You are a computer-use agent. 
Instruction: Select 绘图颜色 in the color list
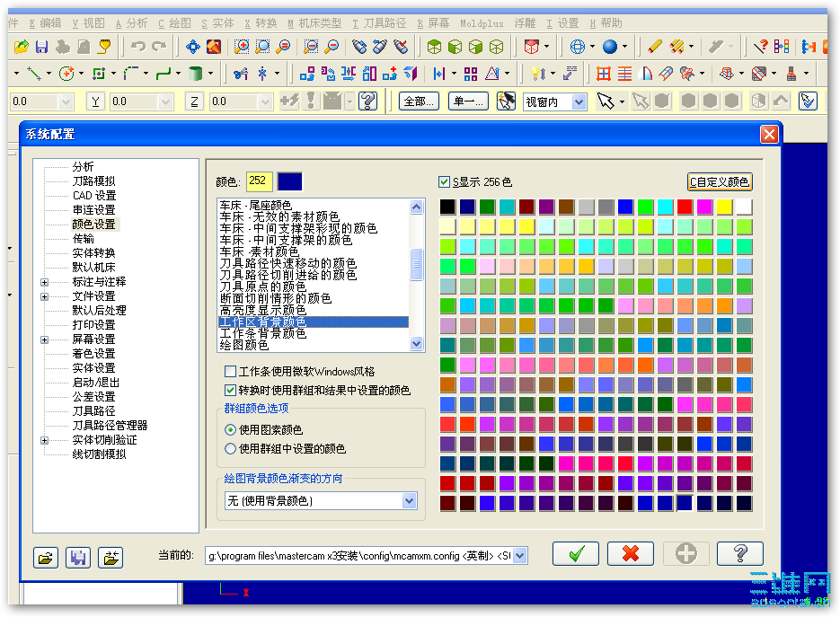[244, 345]
